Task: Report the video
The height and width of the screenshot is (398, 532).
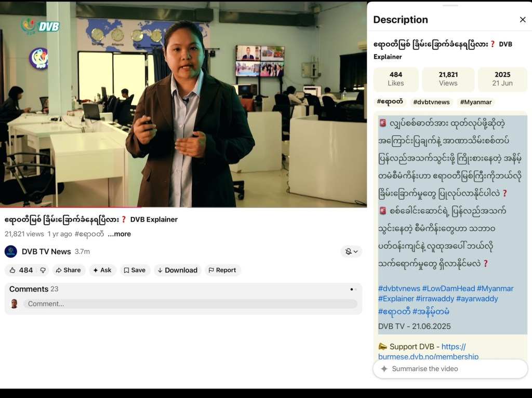Action: pos(222,270)
